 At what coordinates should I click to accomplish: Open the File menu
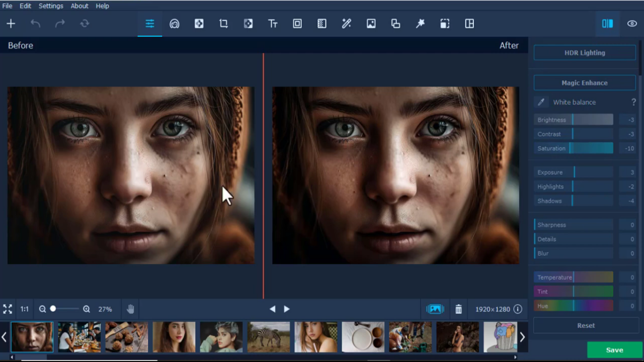[x=7, y=6]
